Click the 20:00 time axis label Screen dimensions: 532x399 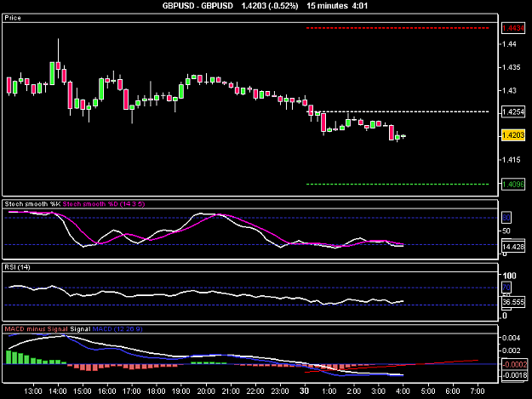point(206,391)
